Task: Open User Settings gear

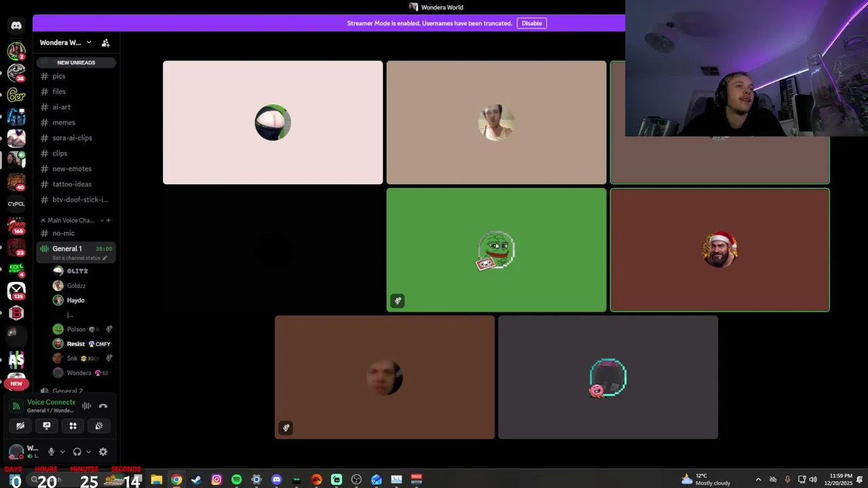Action: click(103, 452)
